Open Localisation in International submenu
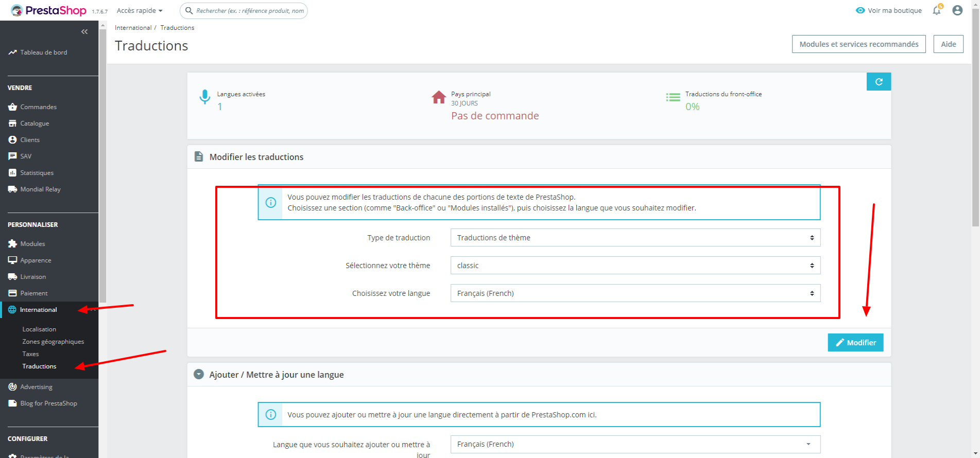Image resolution: width=980 pixels, height=458 pixels. [x=39, y=329]
